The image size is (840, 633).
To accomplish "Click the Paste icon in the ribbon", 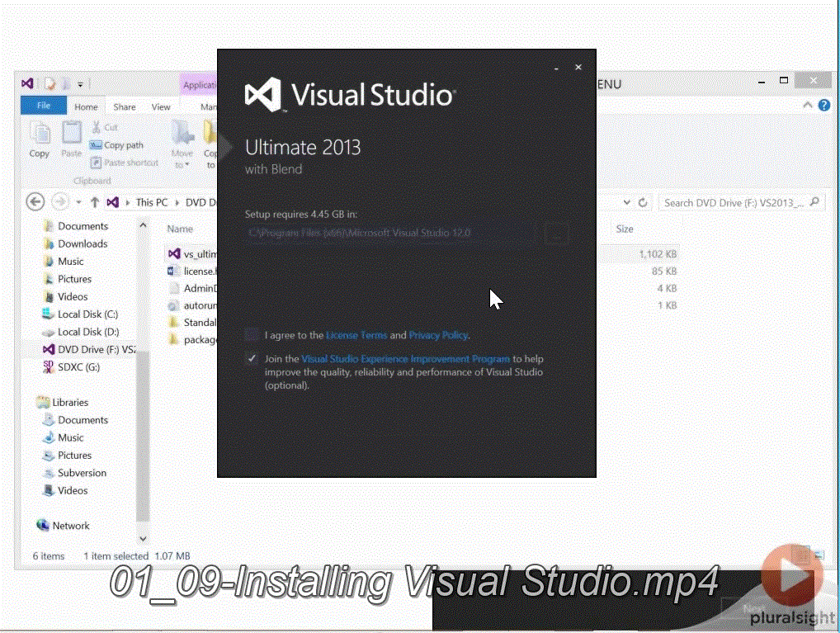I will coord(71,140).
